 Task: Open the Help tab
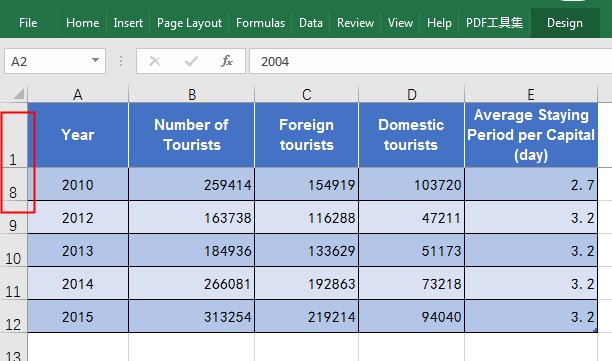click(x=439, y=23)
